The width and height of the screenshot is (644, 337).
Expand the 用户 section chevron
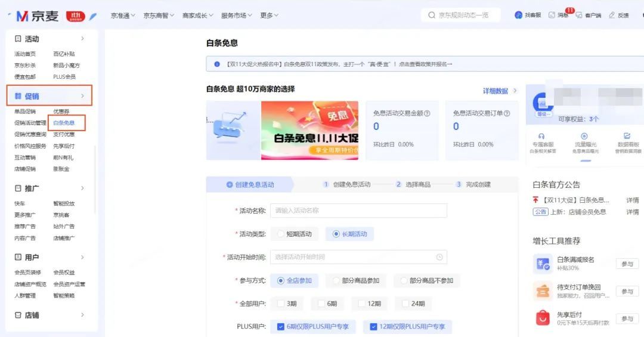82,257
